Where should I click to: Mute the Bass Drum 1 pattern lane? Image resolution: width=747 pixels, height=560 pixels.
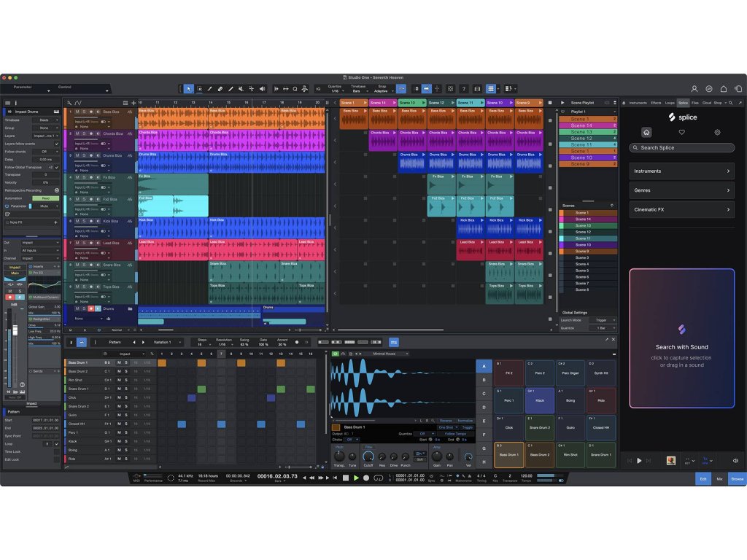pos(119,363)
